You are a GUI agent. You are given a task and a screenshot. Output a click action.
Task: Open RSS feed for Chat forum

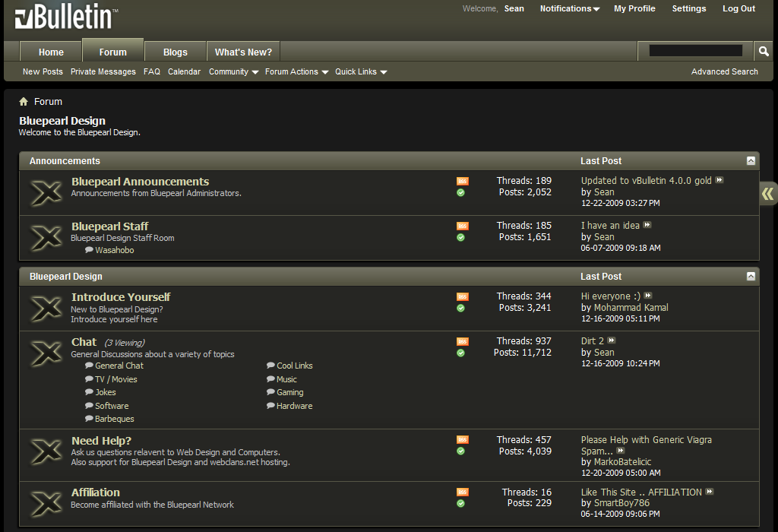click(x=463, y=341)
